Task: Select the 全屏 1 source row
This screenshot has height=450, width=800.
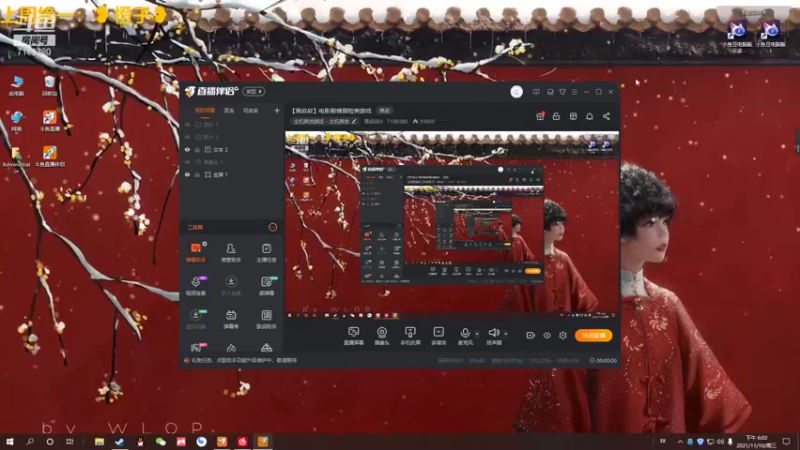Action: pyautogui.click(x=232, y=174)
